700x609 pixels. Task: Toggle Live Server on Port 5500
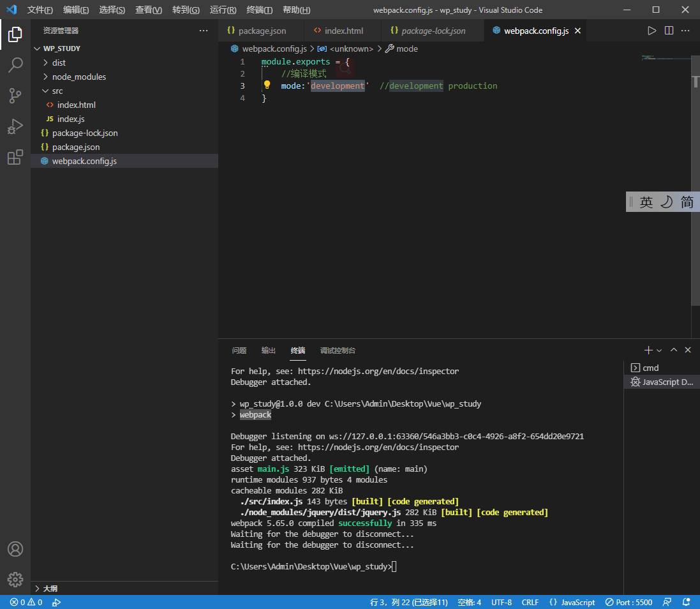click(x=629, y=602)
